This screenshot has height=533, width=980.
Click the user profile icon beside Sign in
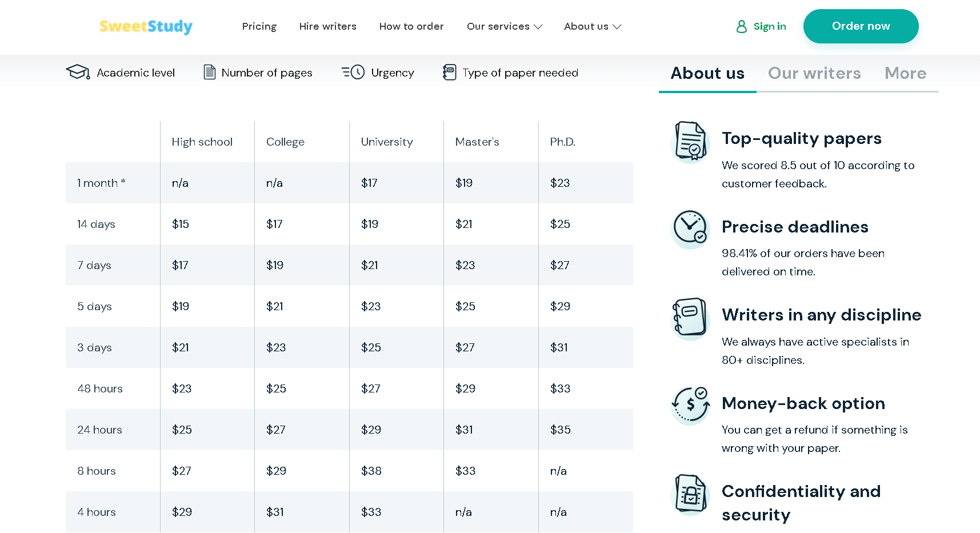pos(742,26)
